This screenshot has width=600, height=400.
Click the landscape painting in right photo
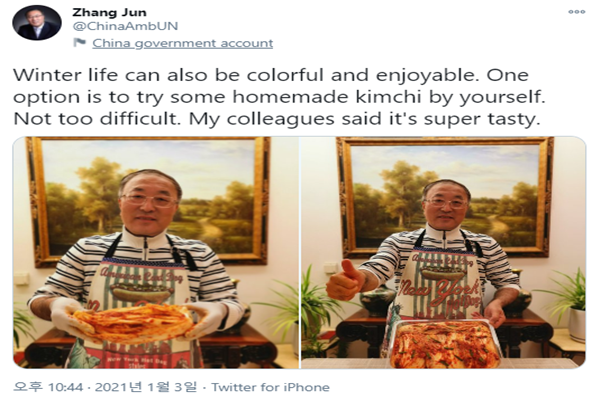[x=445, y=197]
